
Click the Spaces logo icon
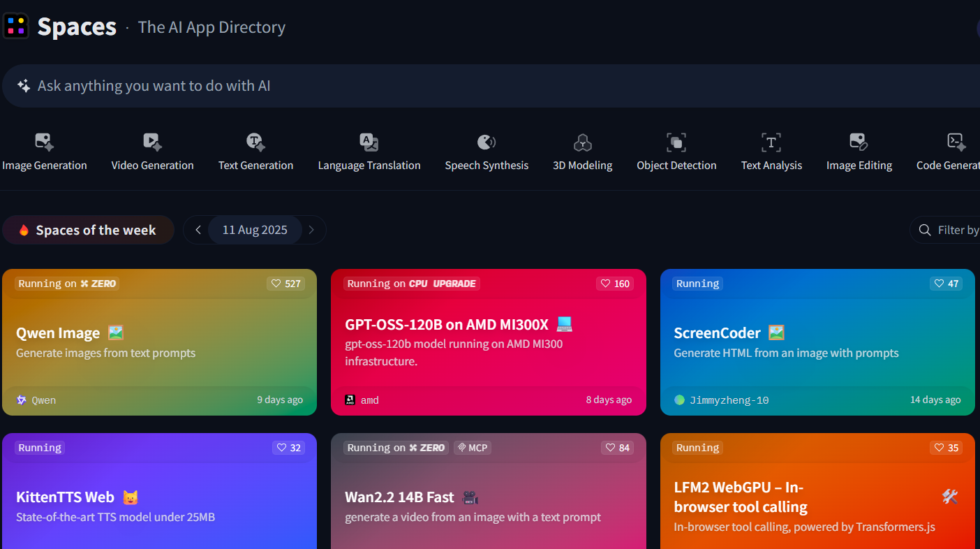click(x=16, y=27)
